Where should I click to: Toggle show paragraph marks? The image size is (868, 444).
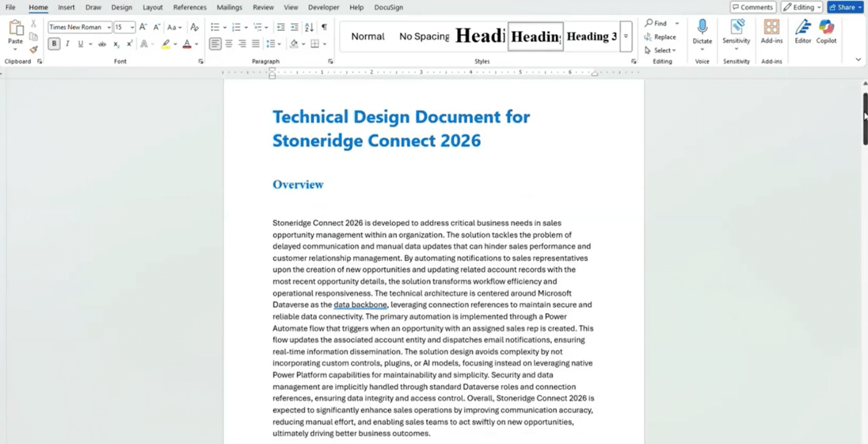click(x=324, y=27)
